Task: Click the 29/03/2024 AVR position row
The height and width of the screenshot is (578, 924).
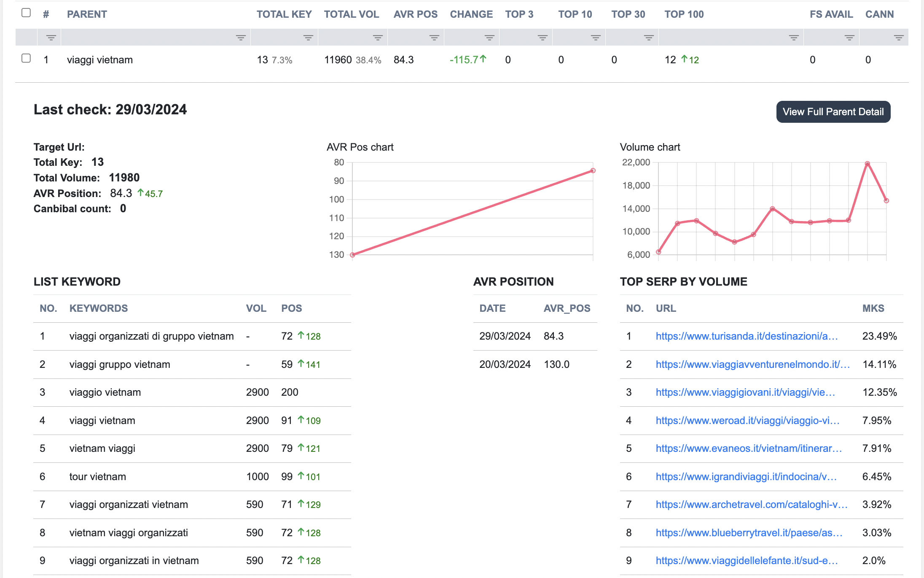Action: [535, 336]
